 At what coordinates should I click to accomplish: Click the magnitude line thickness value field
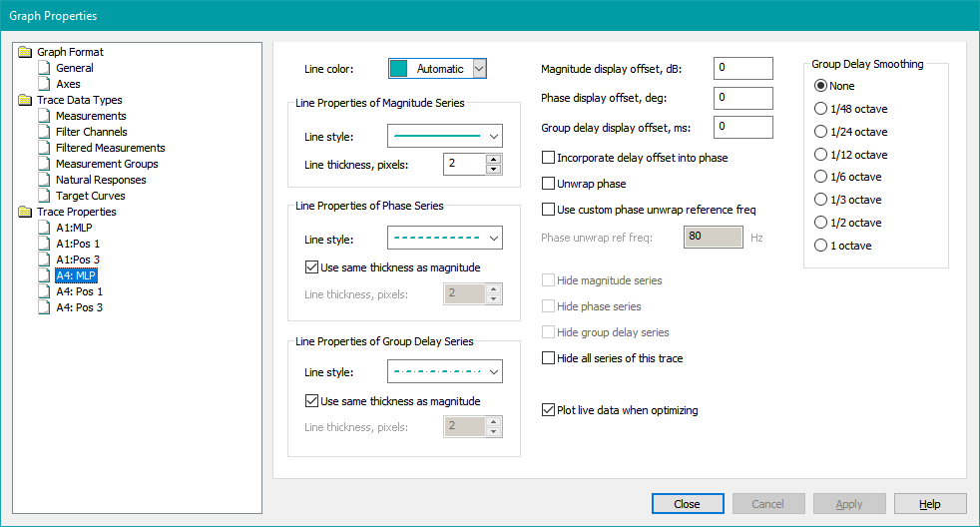pos(465,164)
